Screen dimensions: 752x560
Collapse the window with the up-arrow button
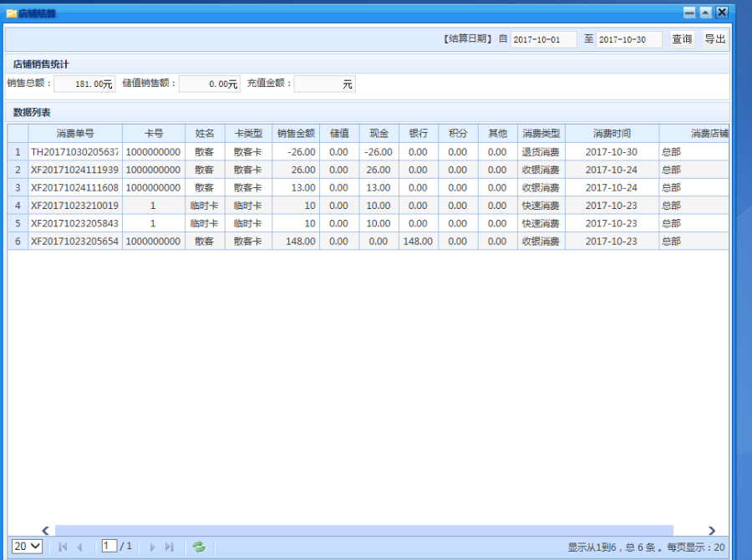(705, 13)
